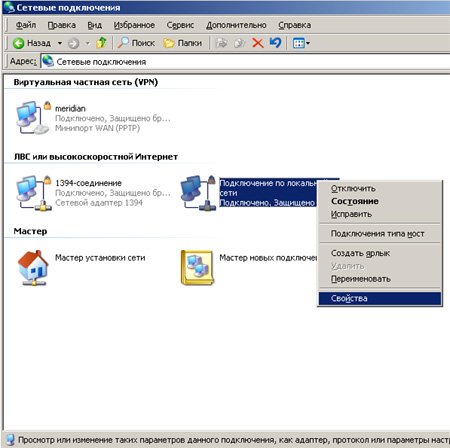The width and height of the screenshot is (450, 448).
Task: Click the title bar network connections icon
Action: (x=9, y=7)
